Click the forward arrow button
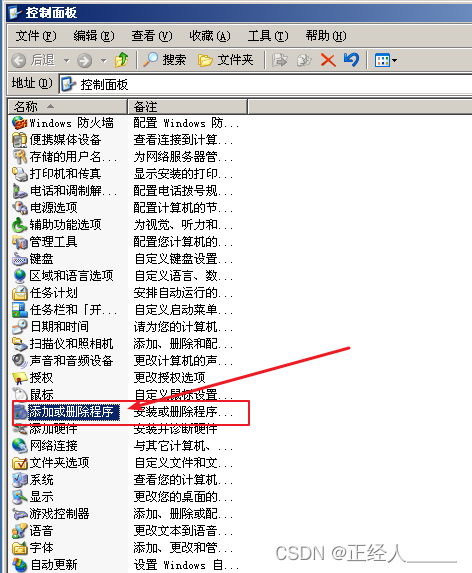This screenshot has height=573, width=472. coord(84,60)
